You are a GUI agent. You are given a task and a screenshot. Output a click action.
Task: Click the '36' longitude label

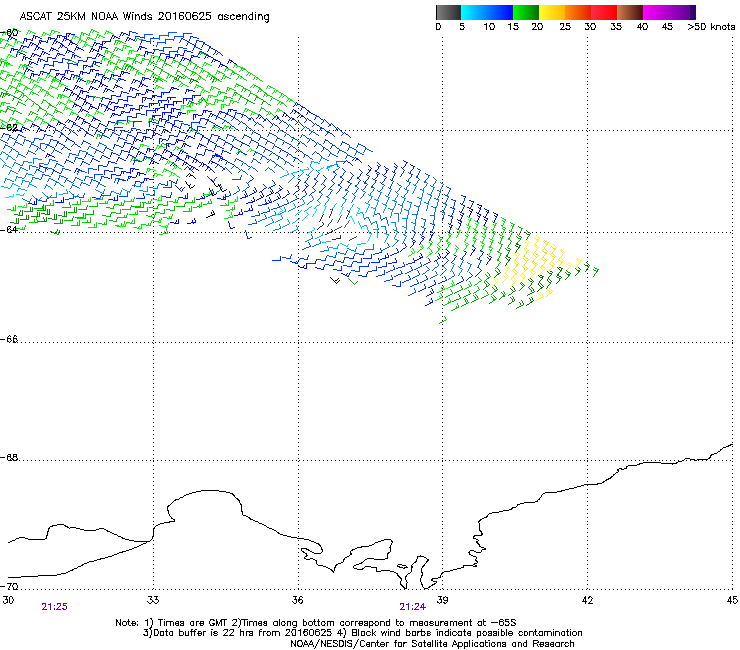(298, 600)
